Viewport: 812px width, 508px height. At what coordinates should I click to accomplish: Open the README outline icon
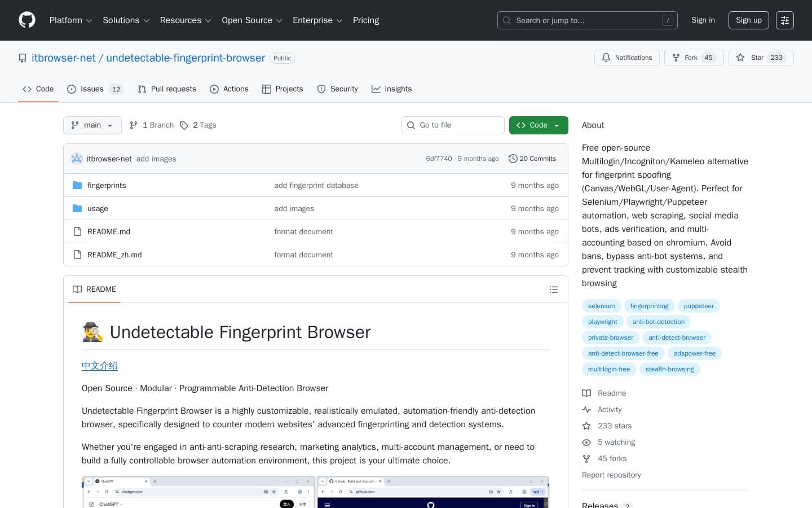[553, 289]
